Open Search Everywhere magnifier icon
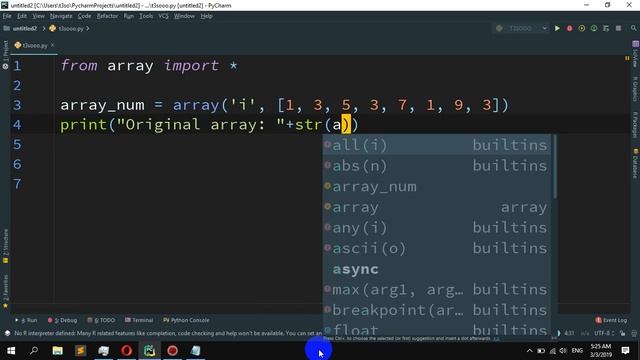 [633, 29]
